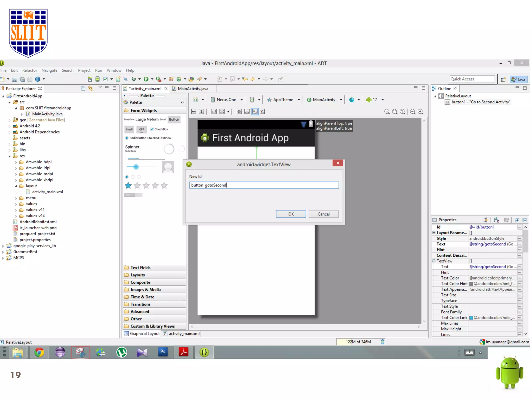Toggle the OFF toggle button widget
This screenshot has width=532, height=399.
point(141,129)
